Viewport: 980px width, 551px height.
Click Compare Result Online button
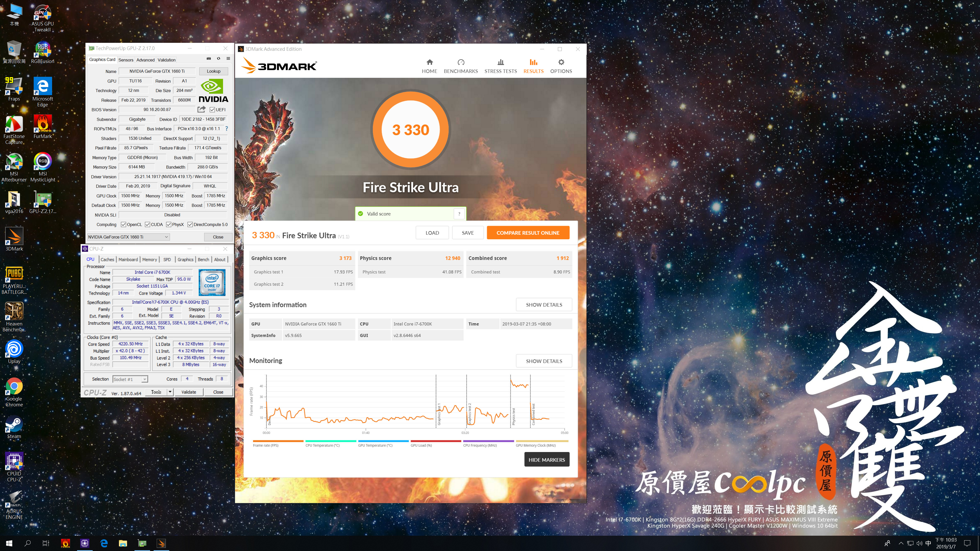[x=528, y=233]
